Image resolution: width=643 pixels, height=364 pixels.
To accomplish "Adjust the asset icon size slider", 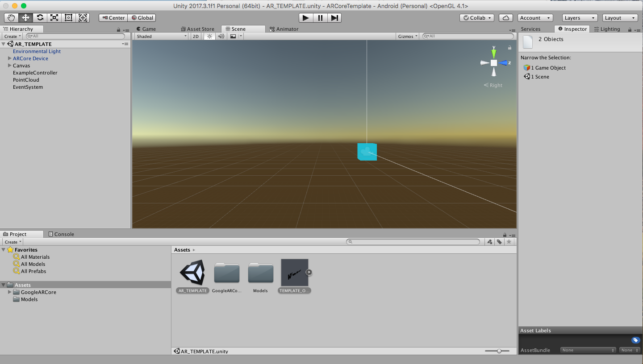I will (x=499, y=351).
